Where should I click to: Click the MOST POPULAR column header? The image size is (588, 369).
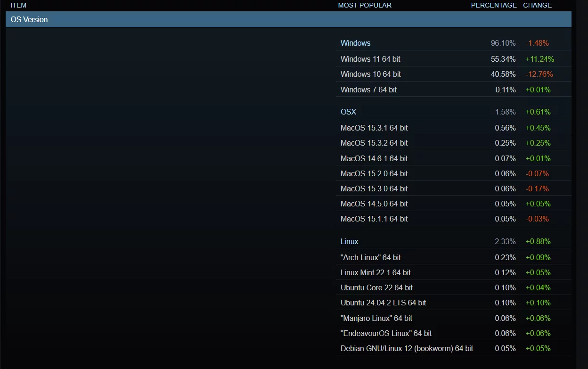365,5
